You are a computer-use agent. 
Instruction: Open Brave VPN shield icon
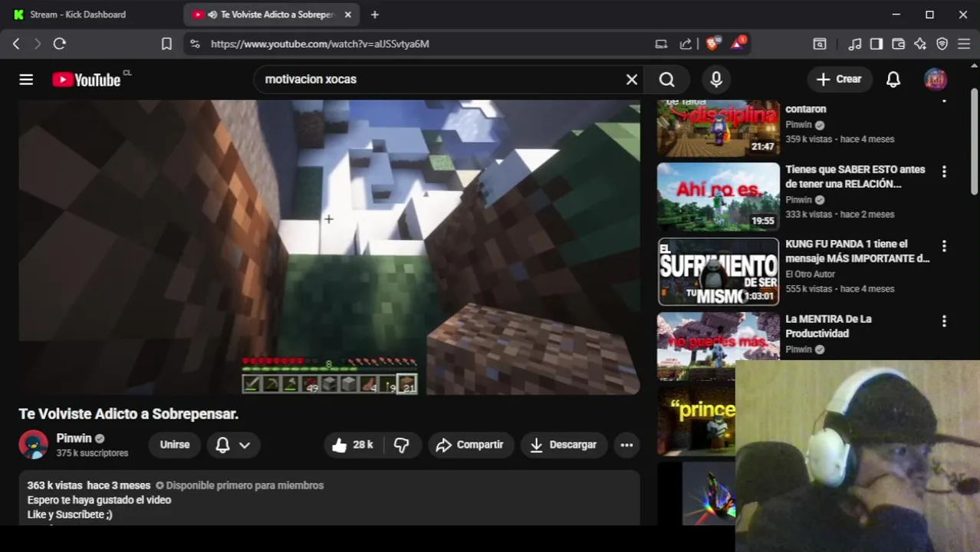coord(942,44)
